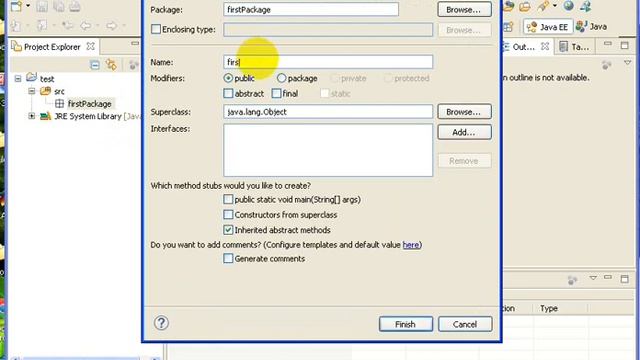Click inside the Interfaces list box

(x=328, y=150)
